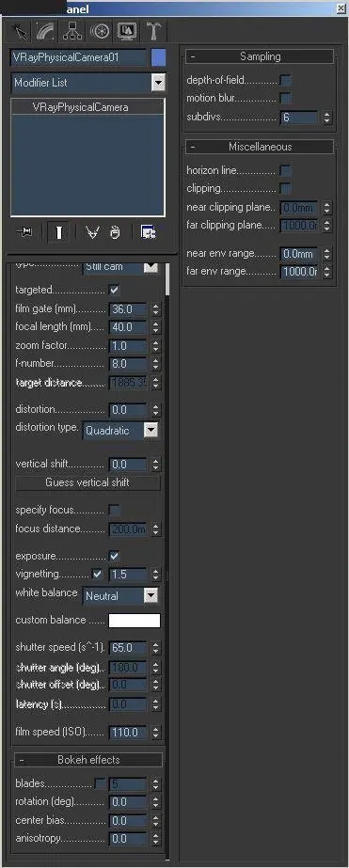The width and height of the screenshot is (349, 868).
Task: Open the Display panel tab
Action: tap(127, 32)
